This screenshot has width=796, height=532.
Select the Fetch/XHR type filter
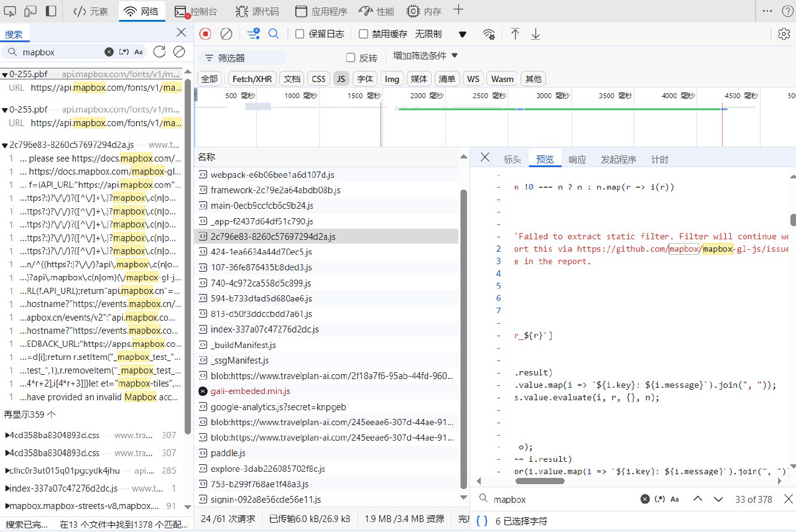coord(252,79)
